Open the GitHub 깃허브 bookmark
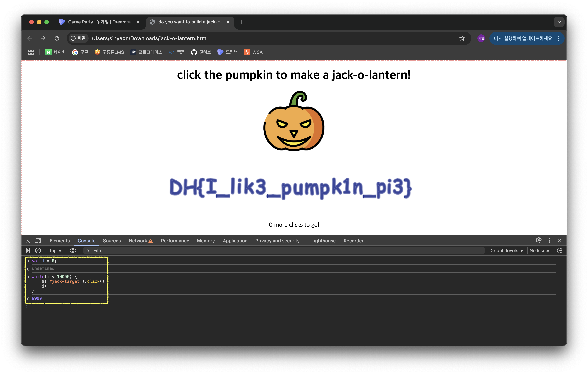This screenshot has width=588, height=374. point(201,52)
